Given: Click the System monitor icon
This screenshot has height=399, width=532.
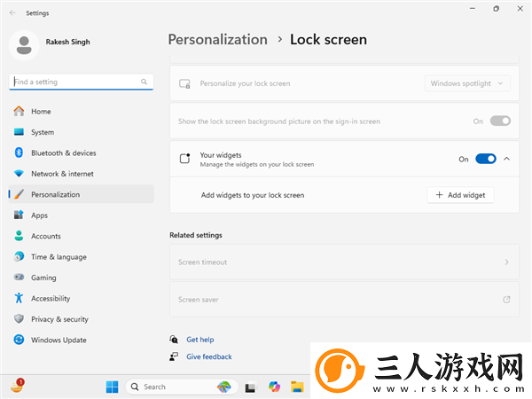Looking at the screenshot, I should (19, 132).
